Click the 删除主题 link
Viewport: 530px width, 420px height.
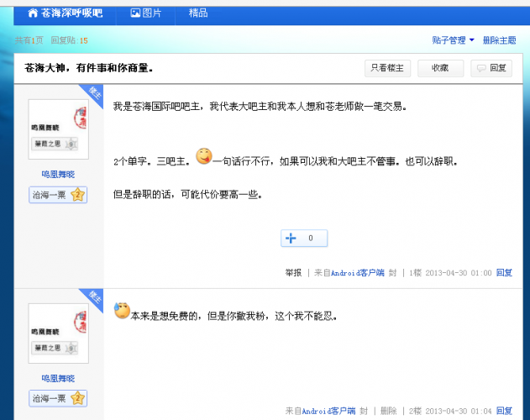(x=500, y=40)
